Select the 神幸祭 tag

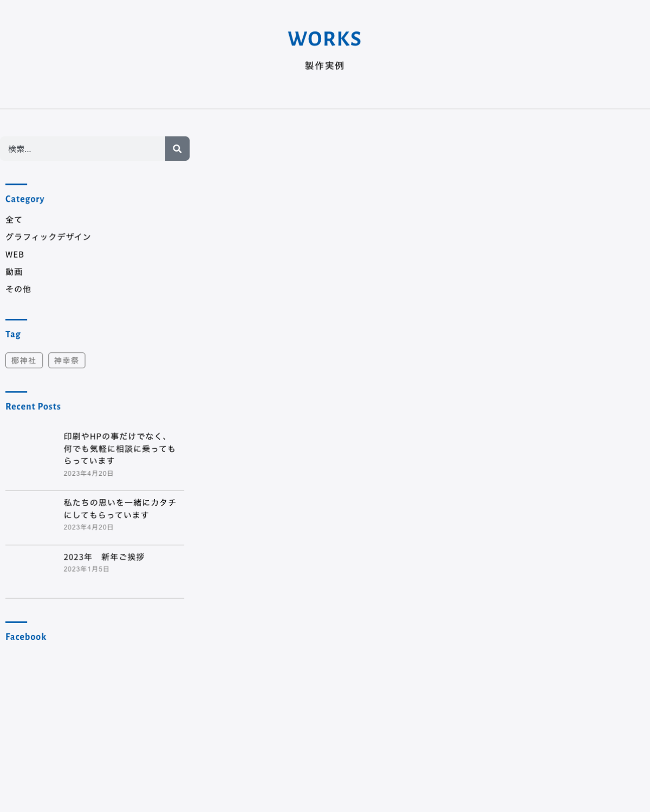(x=67, y=361)
